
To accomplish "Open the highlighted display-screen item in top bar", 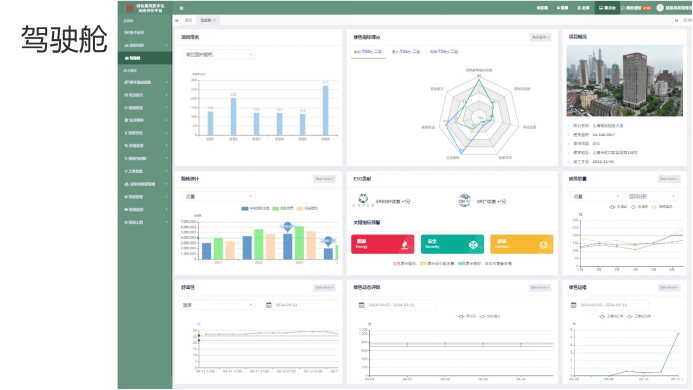I will pos(607,8).
